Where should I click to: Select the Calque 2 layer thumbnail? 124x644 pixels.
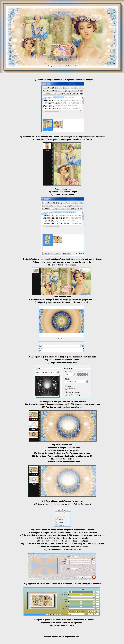point(34,424)
